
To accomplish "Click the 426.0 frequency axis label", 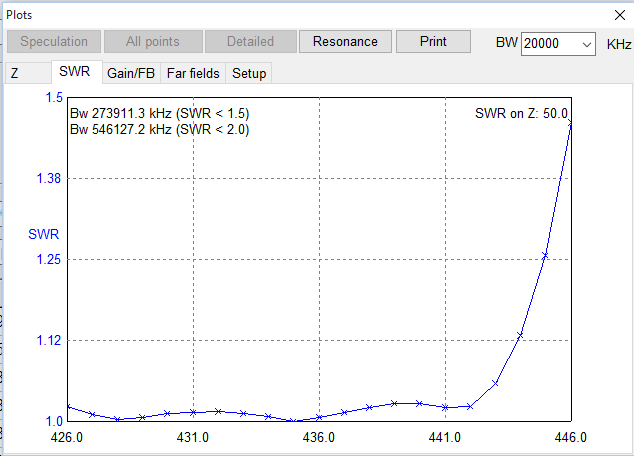I will pyautogui.click(x=67, y=437).
